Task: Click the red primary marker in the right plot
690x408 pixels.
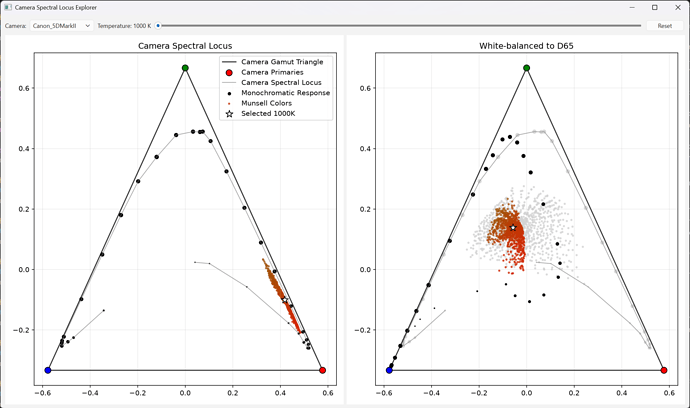Action: tap(664, 370)
